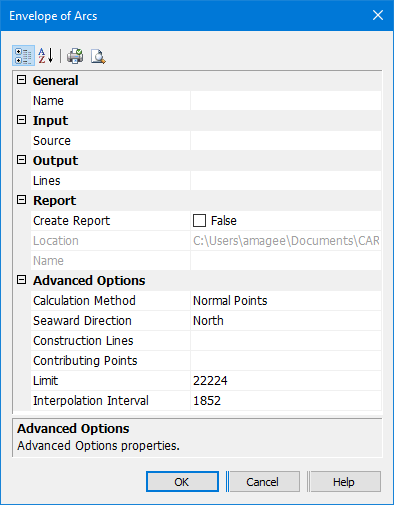Enable the Create Report checkbox
This screenshot has height=505, width=394.
199,221
